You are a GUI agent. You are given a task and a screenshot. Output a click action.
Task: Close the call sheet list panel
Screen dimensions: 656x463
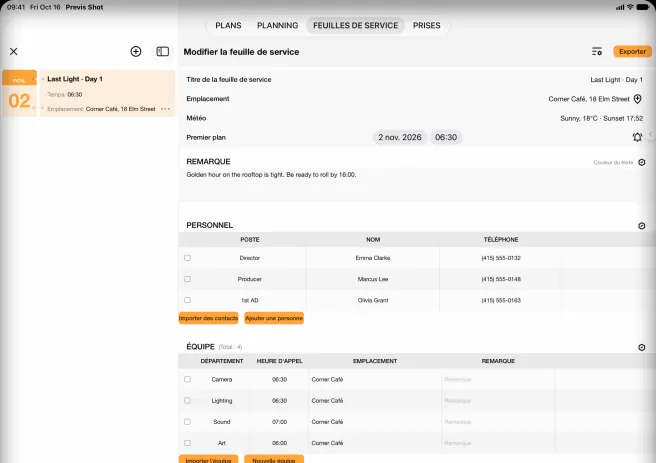(x=14, y=51)
